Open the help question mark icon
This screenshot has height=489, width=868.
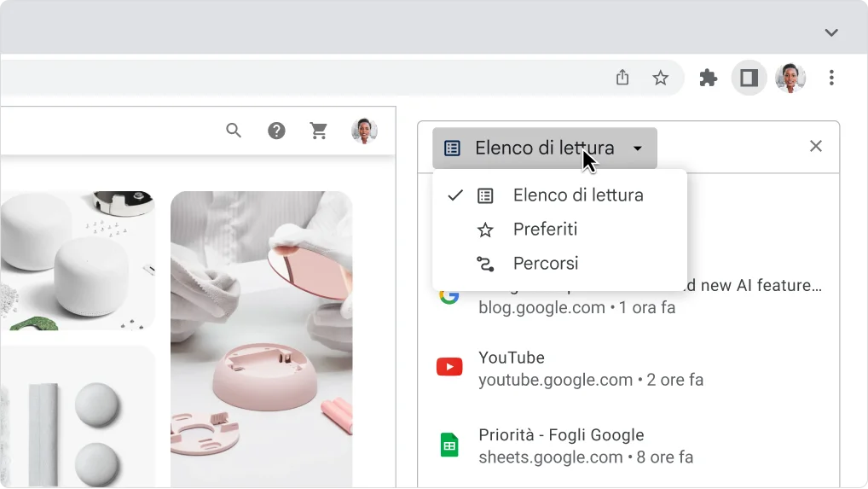(x=276, y=131)
